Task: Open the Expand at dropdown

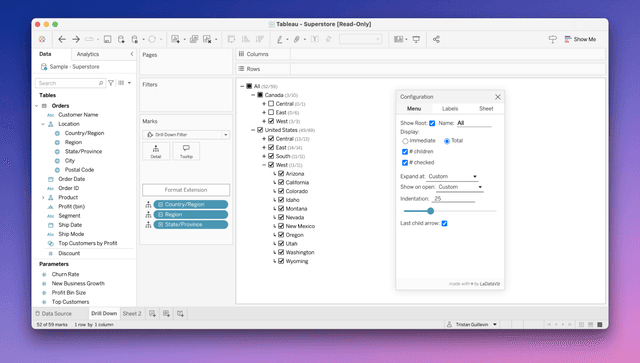Action: click(x=452, y=176)
